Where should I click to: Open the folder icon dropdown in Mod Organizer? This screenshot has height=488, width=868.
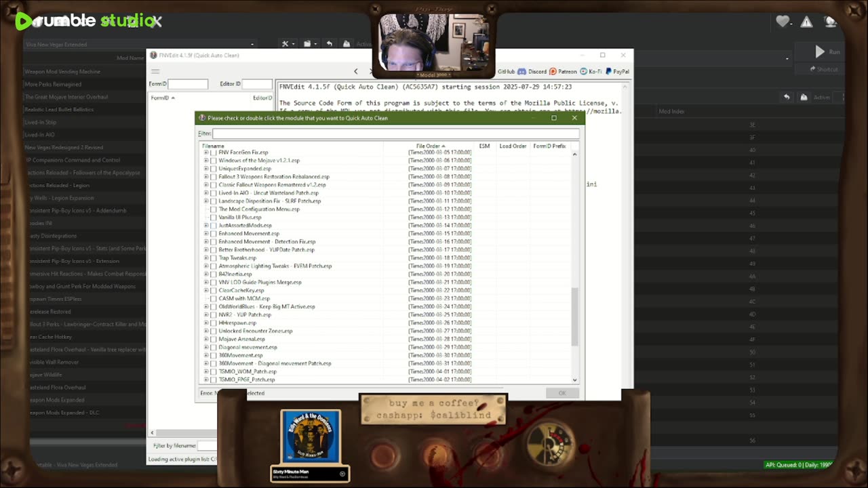[x=309, y=44]
